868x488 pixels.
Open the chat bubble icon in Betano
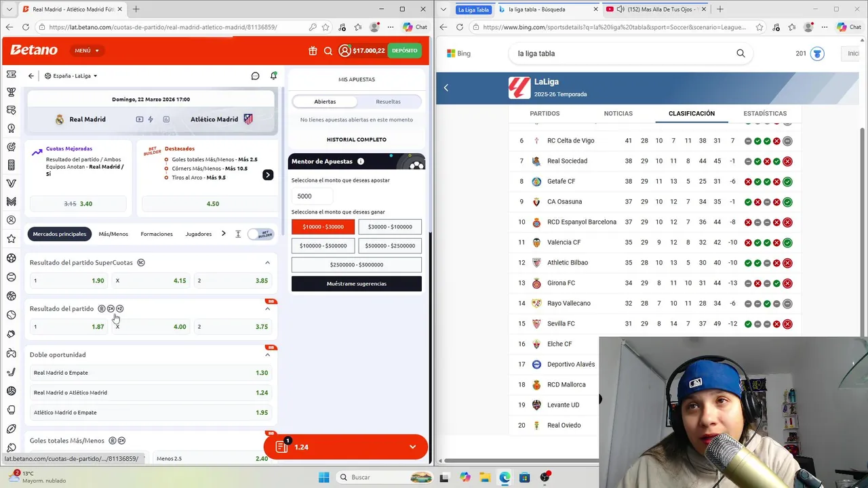255,76
